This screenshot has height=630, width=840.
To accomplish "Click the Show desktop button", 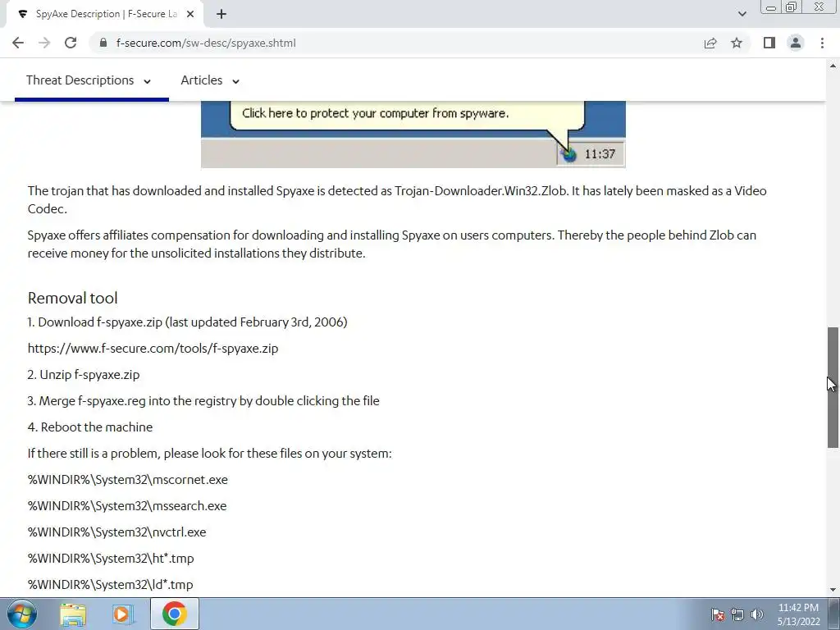I will (834, 614).
